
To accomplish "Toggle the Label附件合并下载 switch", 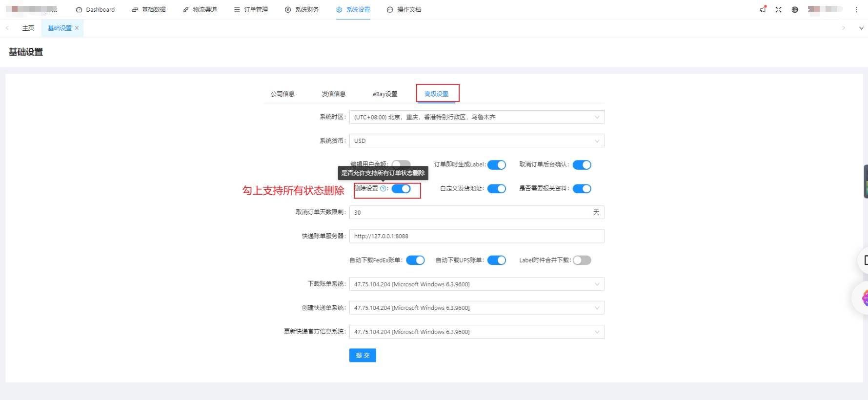I will [x=582, y=260].
